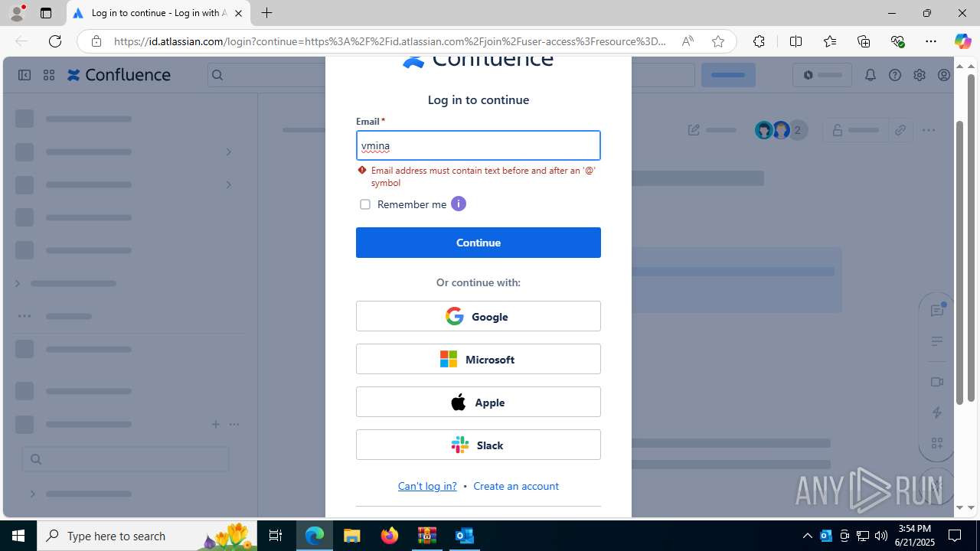Open the sidebar ellipsis next to plus
980x551 pixels.
[x=234, y=424]
